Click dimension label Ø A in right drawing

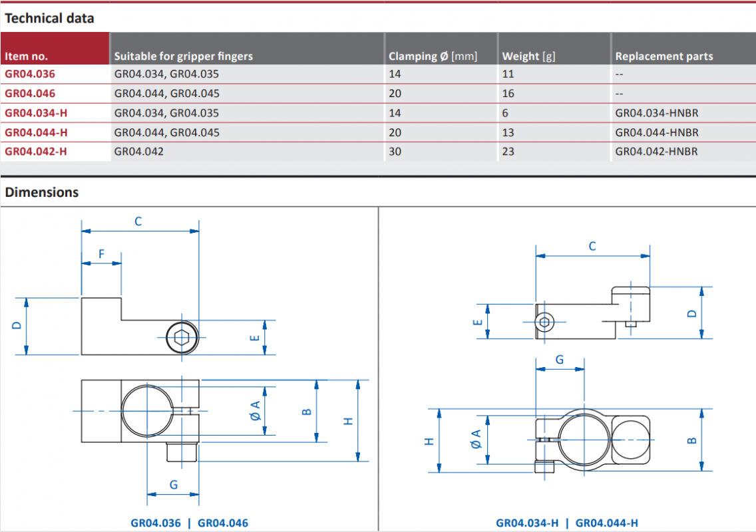[476, 439]
